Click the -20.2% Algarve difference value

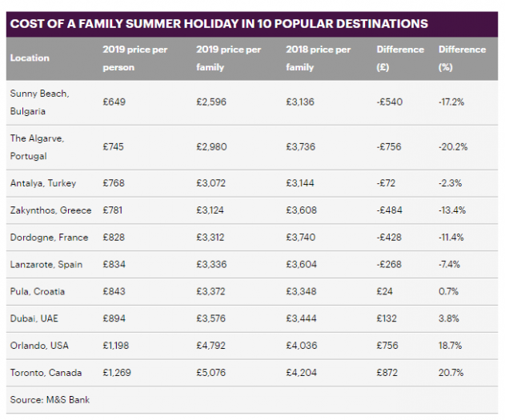453,147
